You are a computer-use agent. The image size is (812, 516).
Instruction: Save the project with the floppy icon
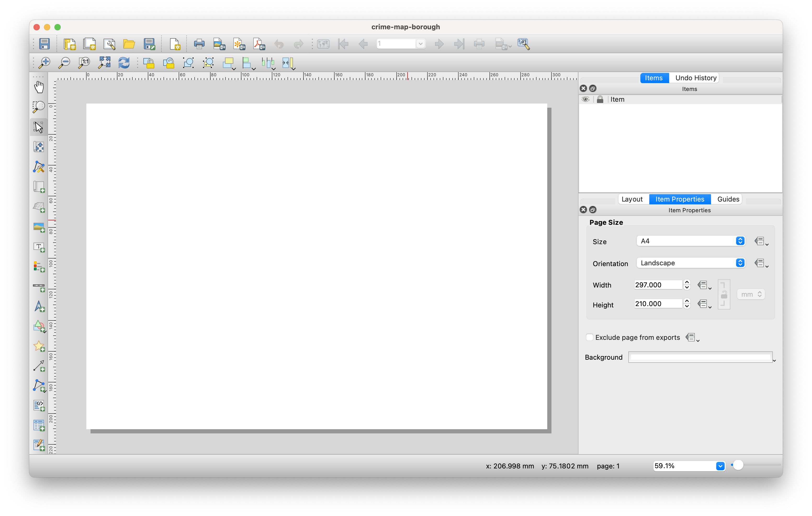[x=44, y=44]
